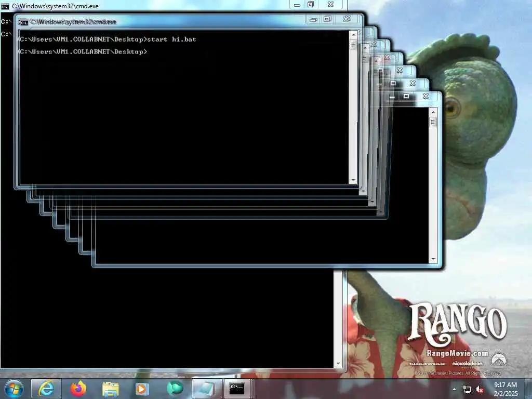Open the clock showing 9:17 AM

point(506,389)
